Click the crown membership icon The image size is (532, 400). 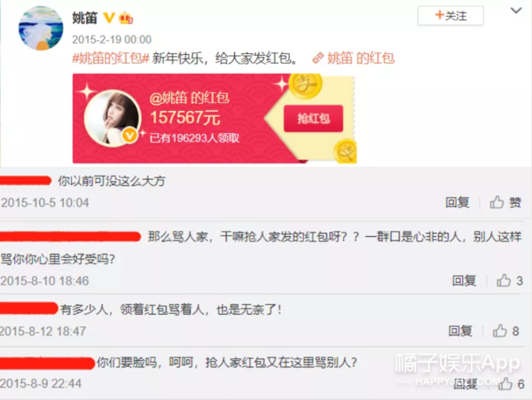coord(126,18)
